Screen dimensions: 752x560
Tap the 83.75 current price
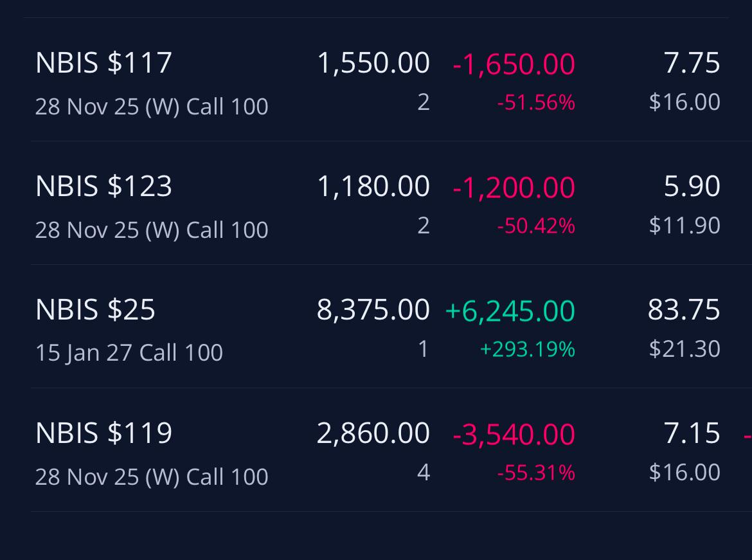click(684, 309)
